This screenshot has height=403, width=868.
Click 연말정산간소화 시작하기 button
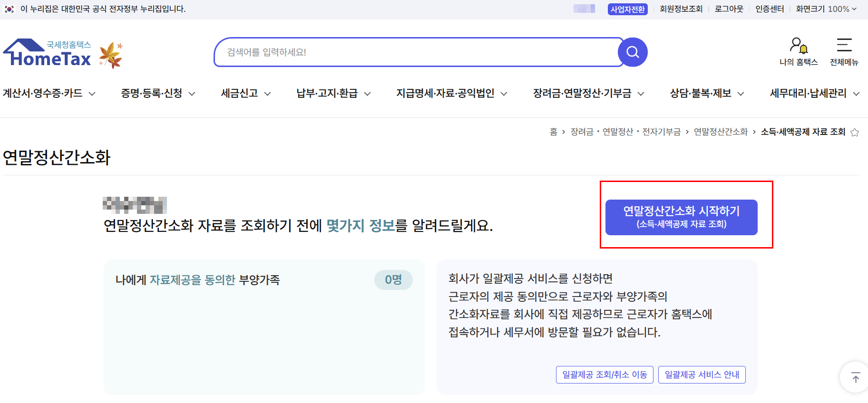[x=681, y=217]
